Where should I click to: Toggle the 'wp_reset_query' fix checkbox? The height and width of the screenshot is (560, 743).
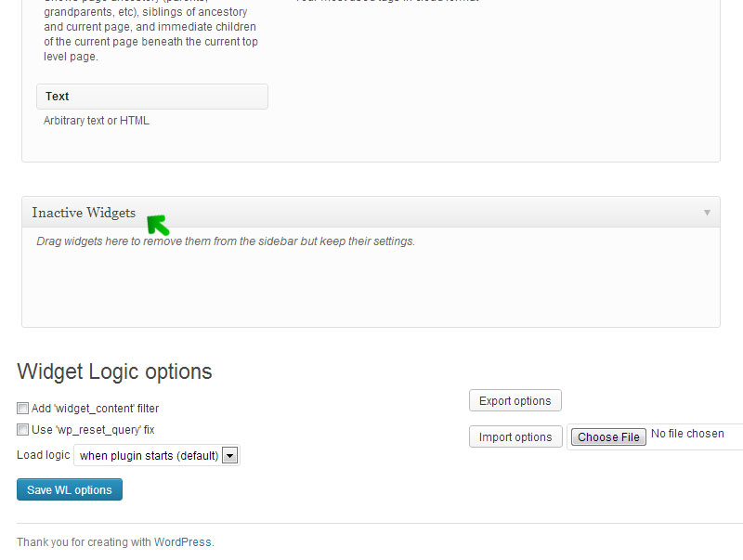click(x=22, y=430)
